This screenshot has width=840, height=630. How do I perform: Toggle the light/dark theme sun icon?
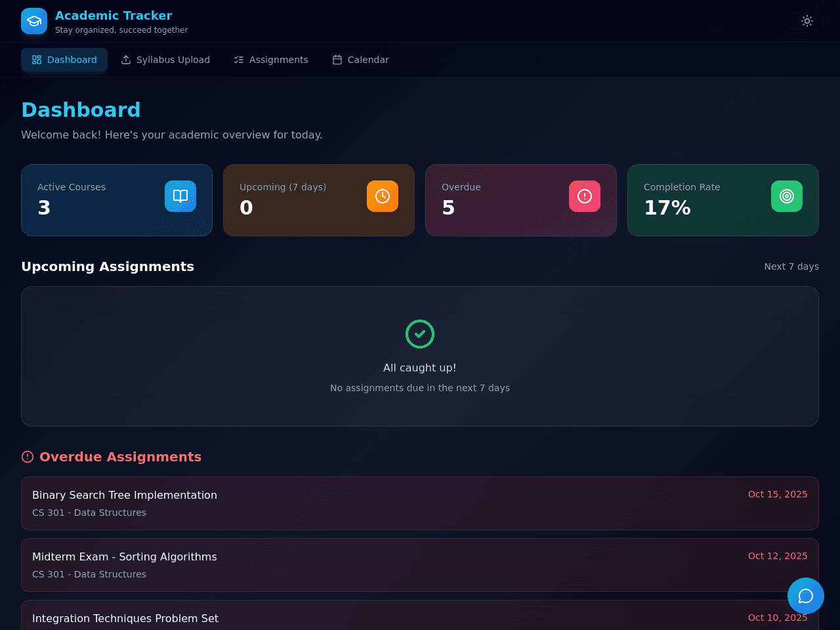click(807, 21)
